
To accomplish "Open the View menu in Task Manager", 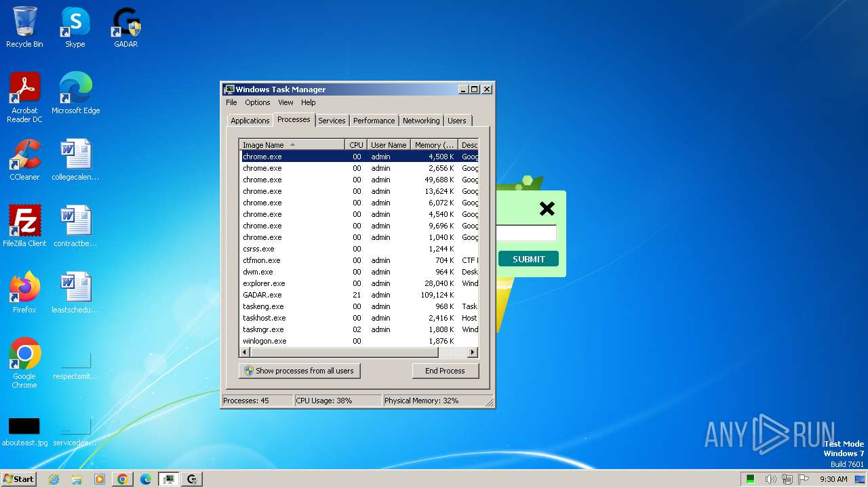I will point(285,102).
